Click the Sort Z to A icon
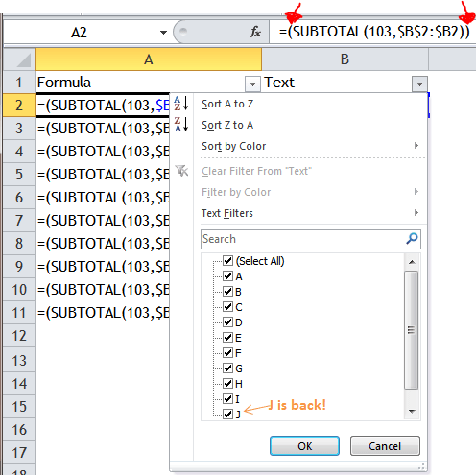 pyautogui.click(x=181, y=125)
